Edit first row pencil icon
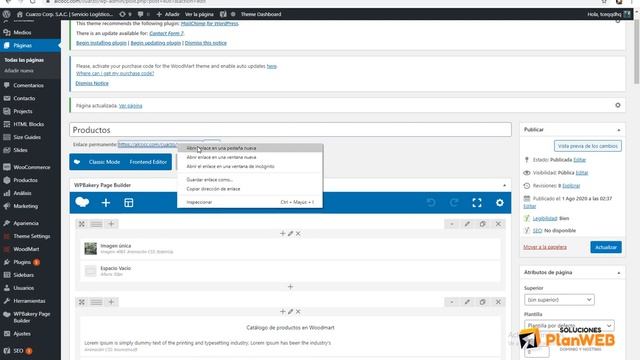This screenshot has height=360, width=640. click(x=467, y=224)
